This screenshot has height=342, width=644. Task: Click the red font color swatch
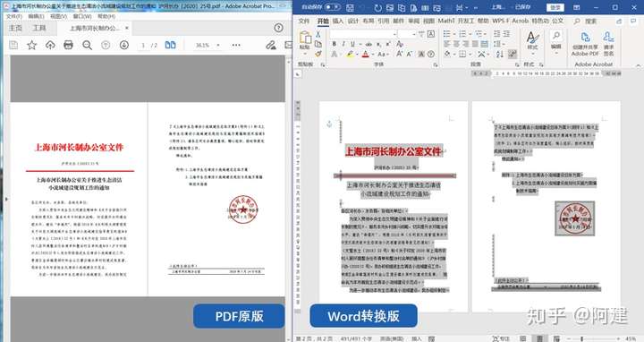pyautogui.click(x=366, y=55)
